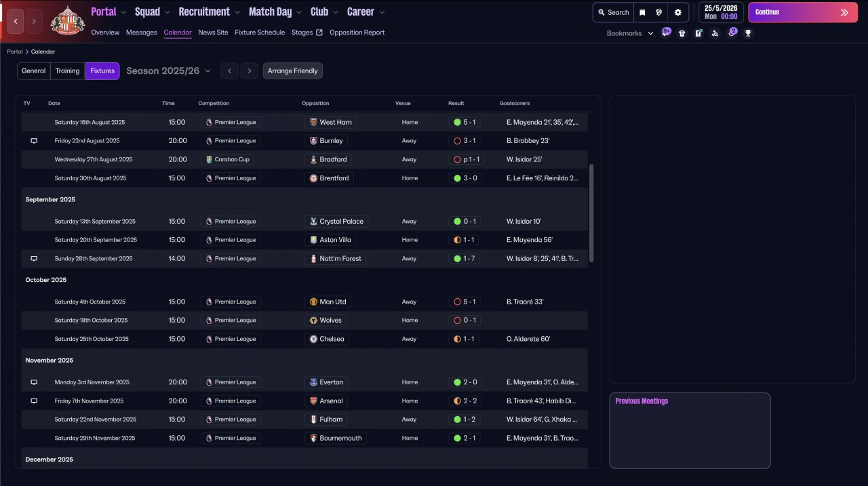Click the Portal breadcrumb link

click(14, 52)
